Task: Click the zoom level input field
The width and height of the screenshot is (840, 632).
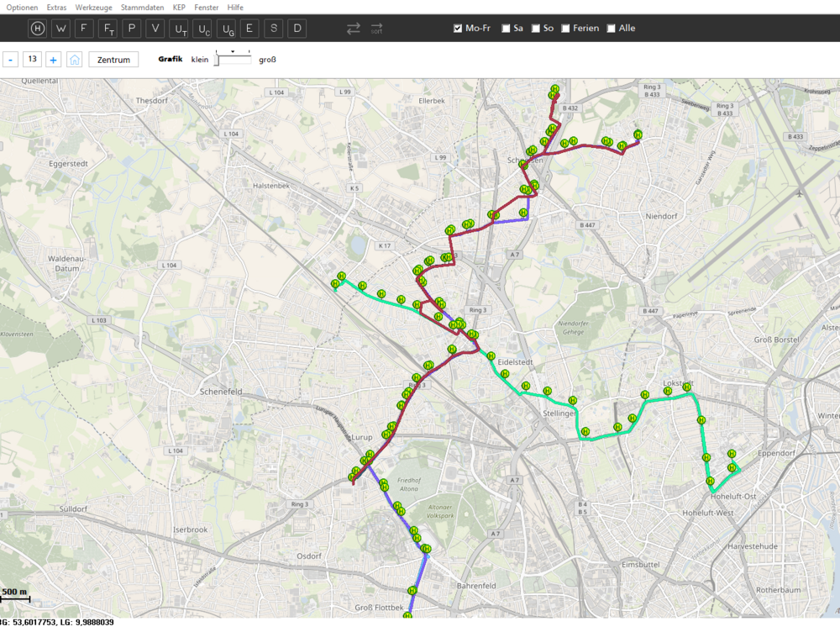Action: point(32,60)
